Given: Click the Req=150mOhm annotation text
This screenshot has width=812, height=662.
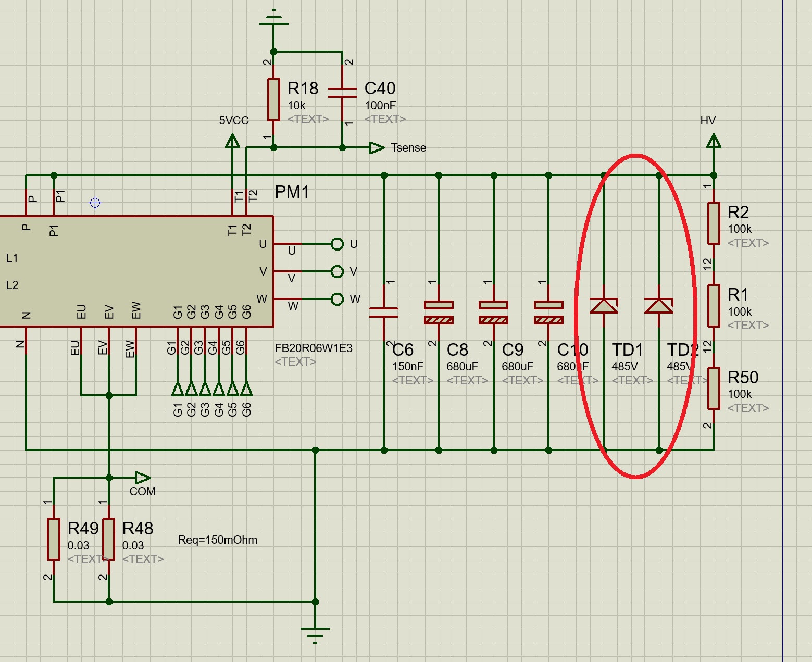Looking at the screenshot, I should tap(218, 540).
